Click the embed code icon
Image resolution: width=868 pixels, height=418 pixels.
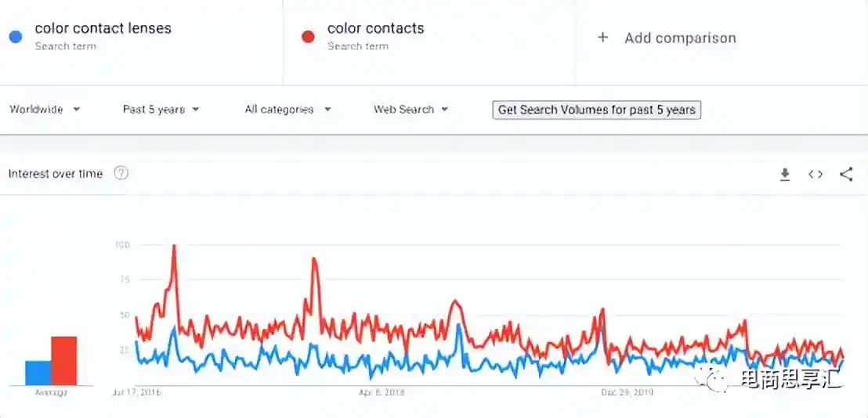816,175
